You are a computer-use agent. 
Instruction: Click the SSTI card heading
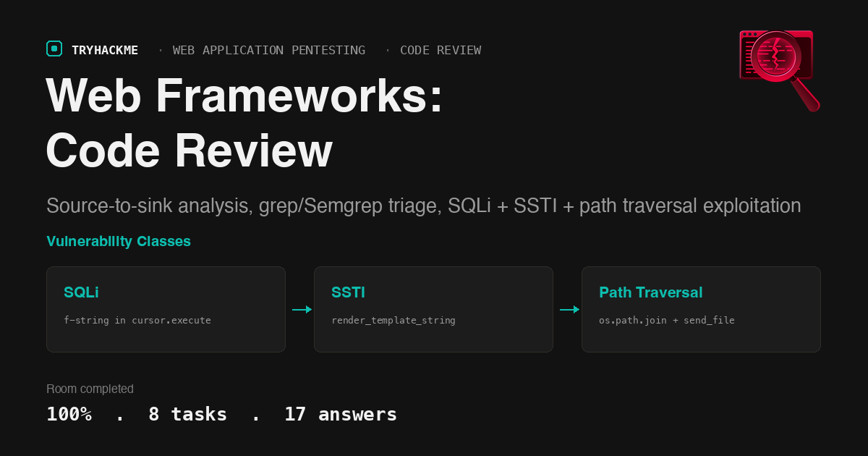348,292
